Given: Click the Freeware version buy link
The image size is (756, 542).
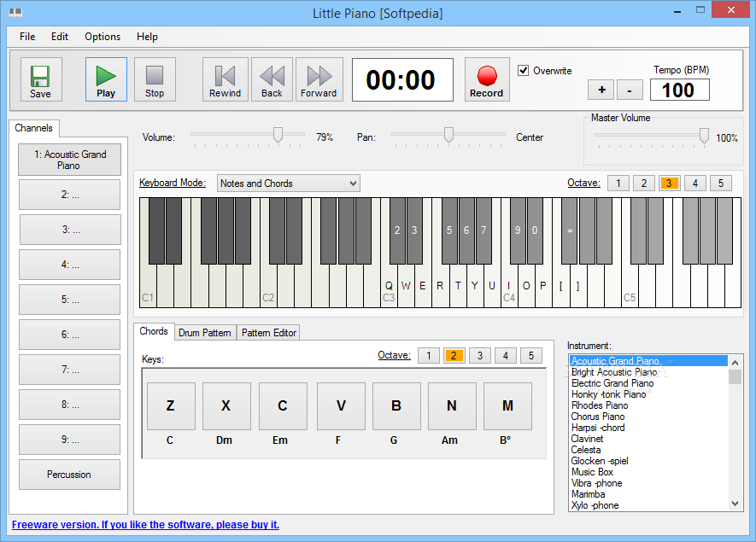Looking at the screenshot, I should tap(145, 525).
